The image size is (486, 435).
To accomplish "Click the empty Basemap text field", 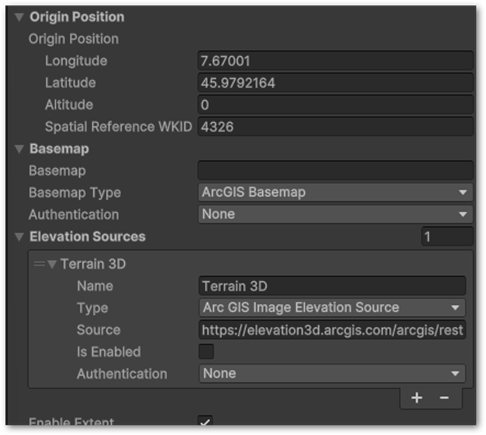I will 336,170.
